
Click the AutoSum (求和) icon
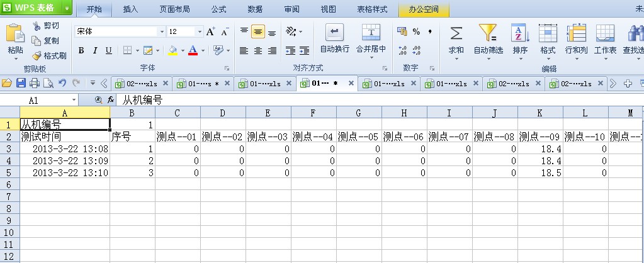point(456,34)
